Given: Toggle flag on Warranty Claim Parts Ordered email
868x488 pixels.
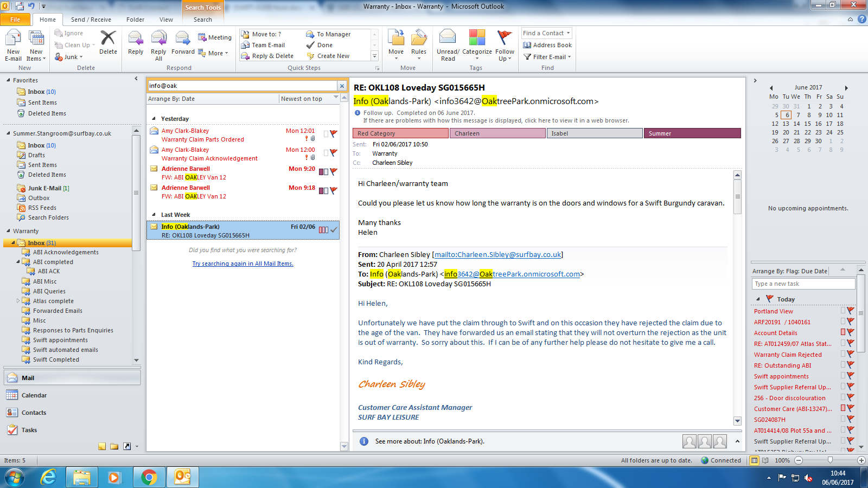Looking at the screenshot, I should [334, 133].
